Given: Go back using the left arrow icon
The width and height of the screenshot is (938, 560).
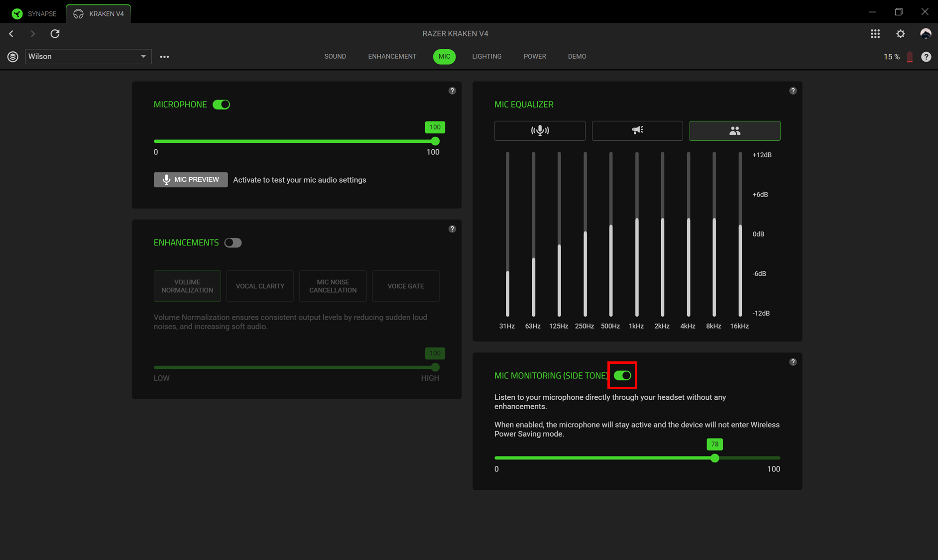Looking at the screenshot, I should click(11, 34).
